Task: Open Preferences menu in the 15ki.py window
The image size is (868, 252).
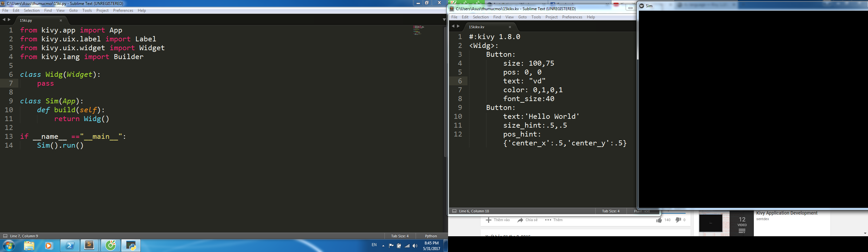Action: tap(123, 10)
